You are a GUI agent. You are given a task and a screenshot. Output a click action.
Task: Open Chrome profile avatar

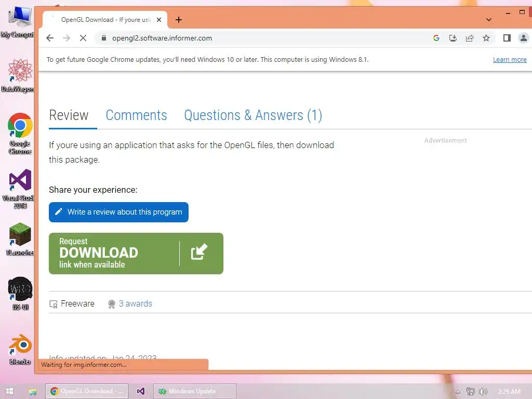[x=524, y=38]
